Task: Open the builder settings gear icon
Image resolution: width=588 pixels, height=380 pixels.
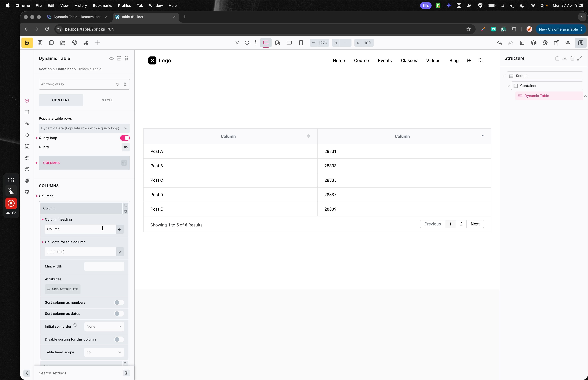Action: (x=74, y=43)
